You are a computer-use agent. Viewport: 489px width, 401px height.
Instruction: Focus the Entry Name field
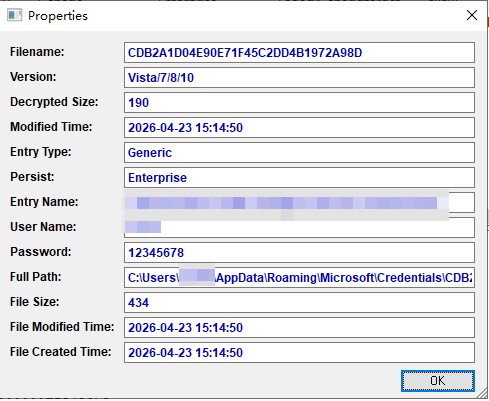click(x=299, y=202)
